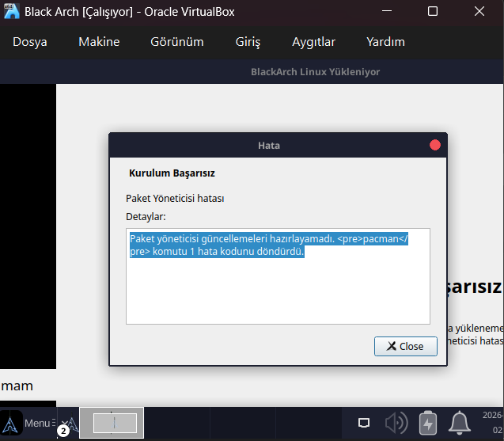
Task: Click the BlackArch logo icon in taskbar
Action: pos(10,424)
